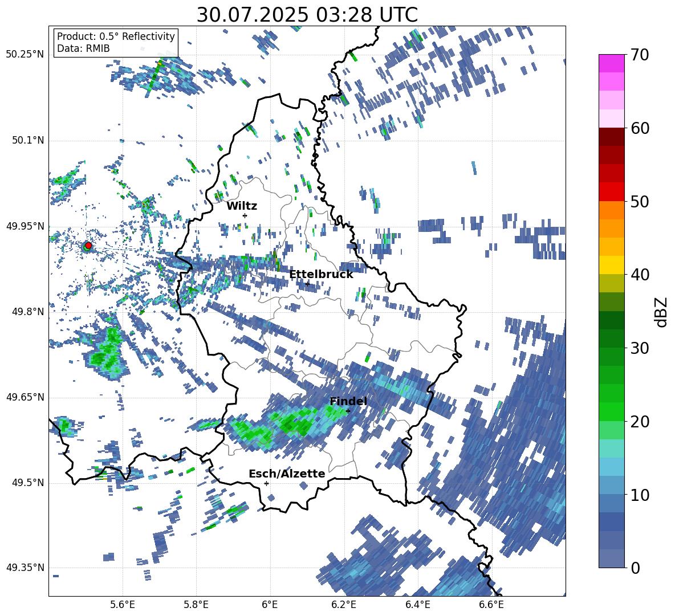Click the latitude label 49.35°N
The height and width of the screenshot is (616, 675).
tap(25, 568)
